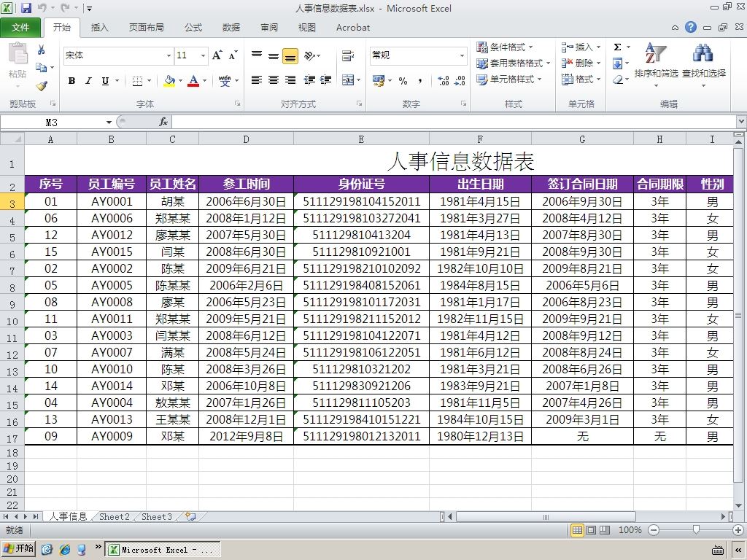Click the Fill down icon

click(617, 63)
